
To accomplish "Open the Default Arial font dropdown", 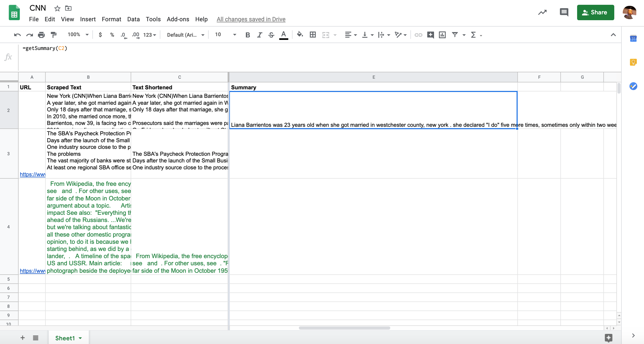I will coord(186,35).
